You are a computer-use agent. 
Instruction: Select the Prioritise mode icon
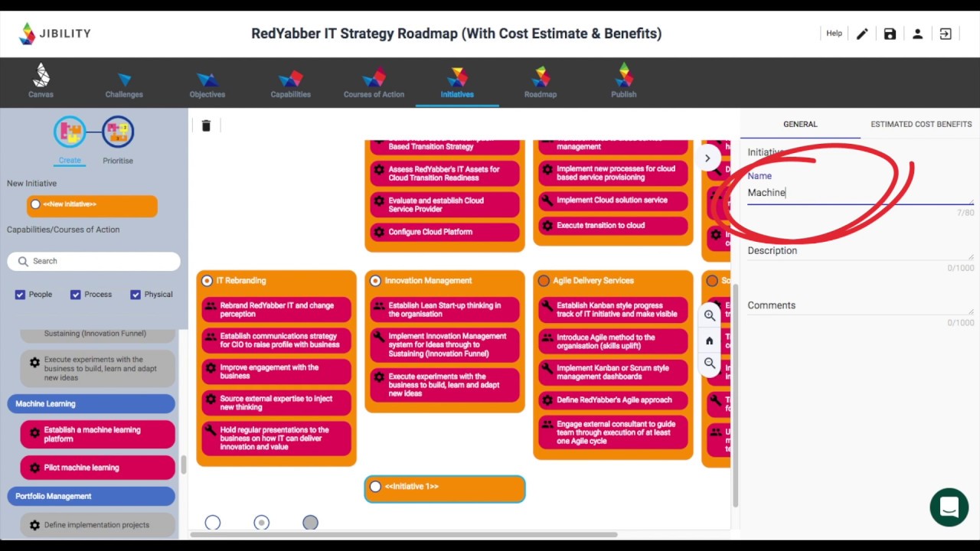(118, 132)
